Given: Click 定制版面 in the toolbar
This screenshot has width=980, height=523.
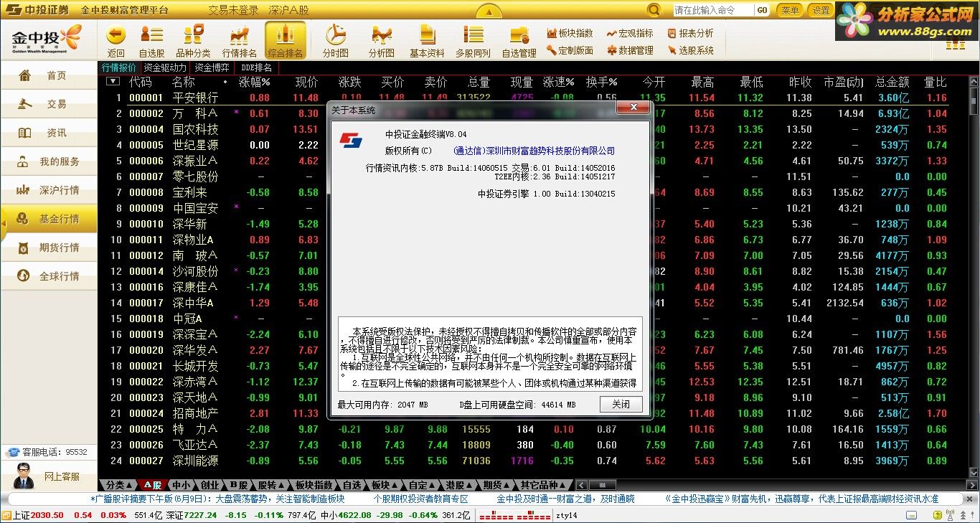Looking at the screenshot, I should (570, 50).
